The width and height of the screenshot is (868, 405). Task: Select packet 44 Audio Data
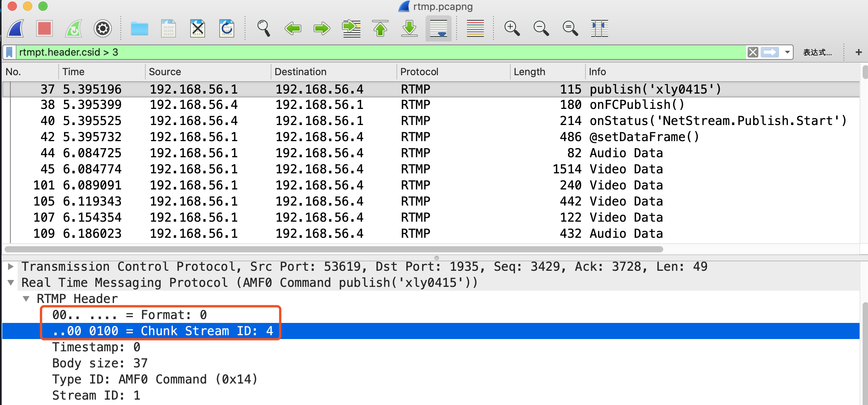click(431, 153)
